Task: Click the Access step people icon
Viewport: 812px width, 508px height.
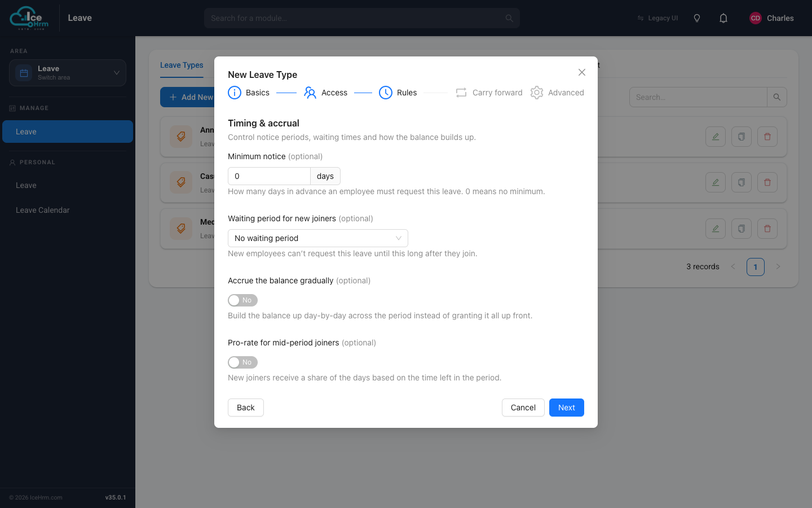Action: click(310, 93)
